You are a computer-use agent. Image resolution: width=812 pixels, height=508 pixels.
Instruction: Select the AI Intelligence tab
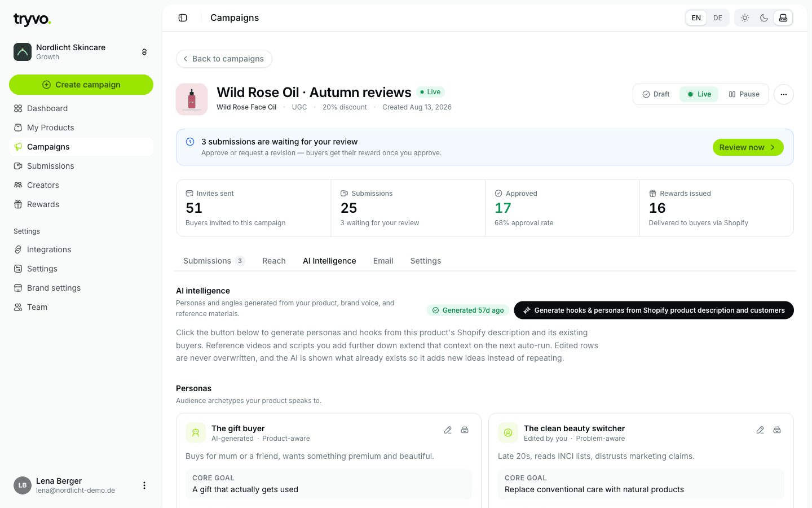[x=329, y=261]
